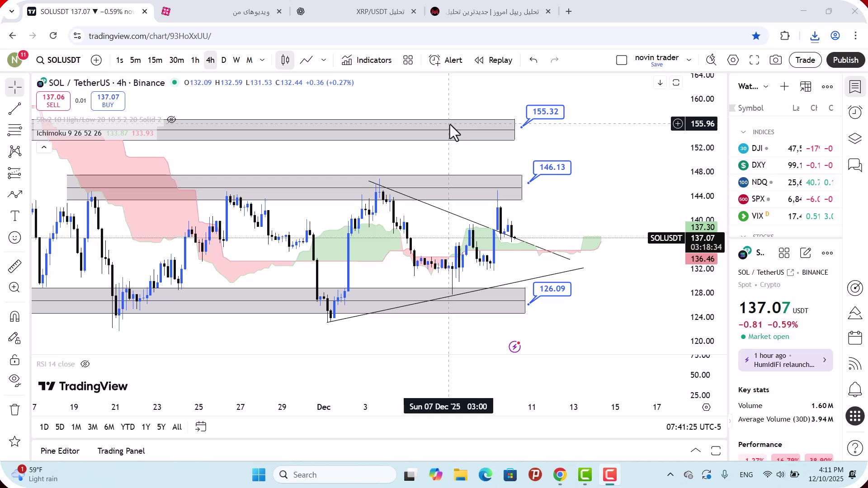Image resolution: width=868 pixels, height=488 pixels.
Task: Remove objects with trash icon
Action: [15, 410]
